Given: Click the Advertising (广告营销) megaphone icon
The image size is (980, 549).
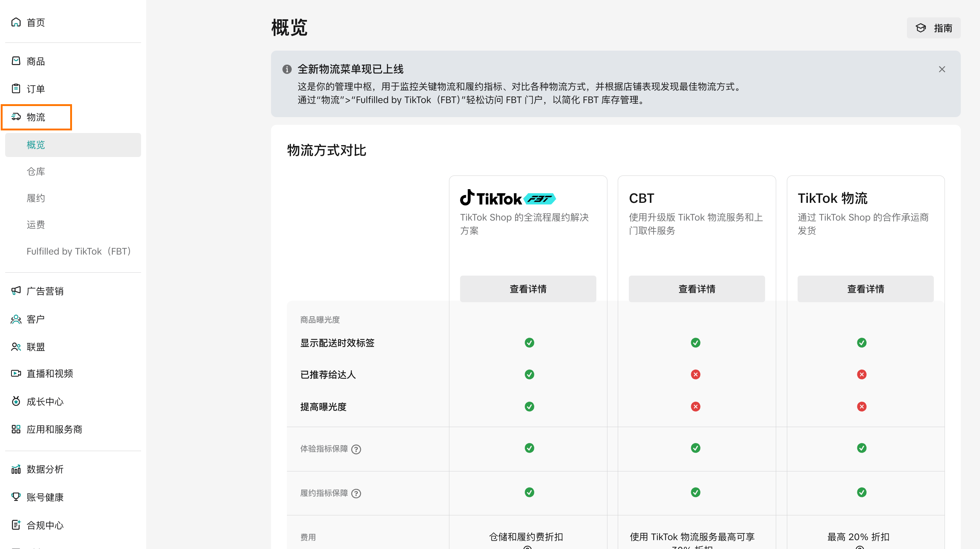Looking at the screenshot, I should coord(16,291).
